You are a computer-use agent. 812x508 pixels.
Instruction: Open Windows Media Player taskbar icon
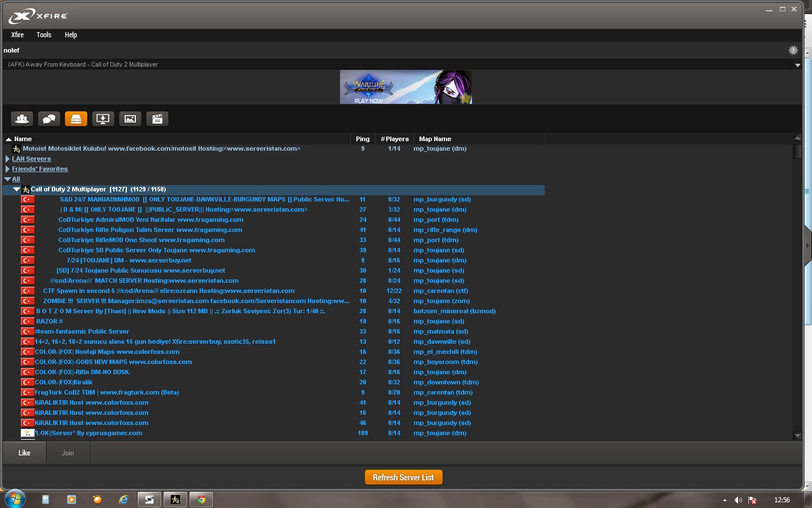click(x=72, y=500)
